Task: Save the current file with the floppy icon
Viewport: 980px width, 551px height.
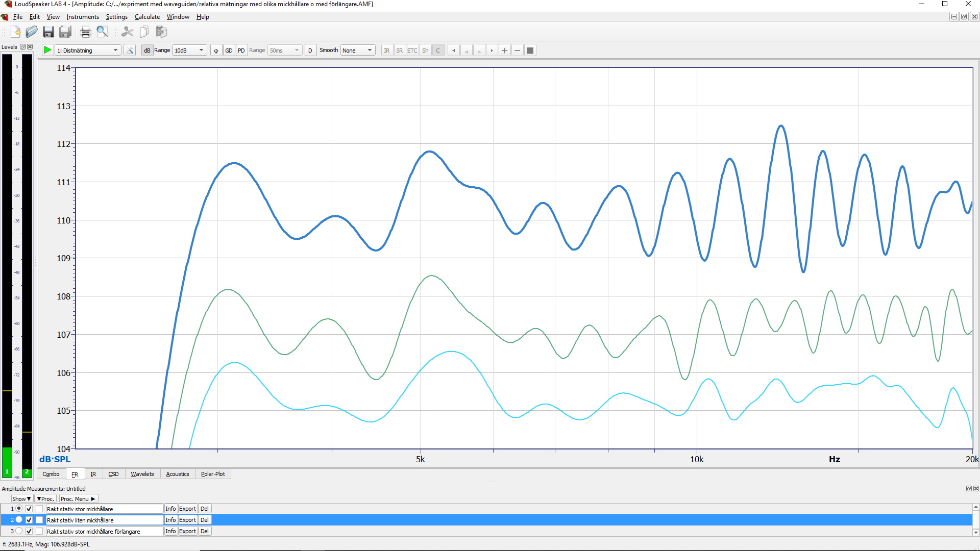Action: pyautogui.click(x=48, y=32)
